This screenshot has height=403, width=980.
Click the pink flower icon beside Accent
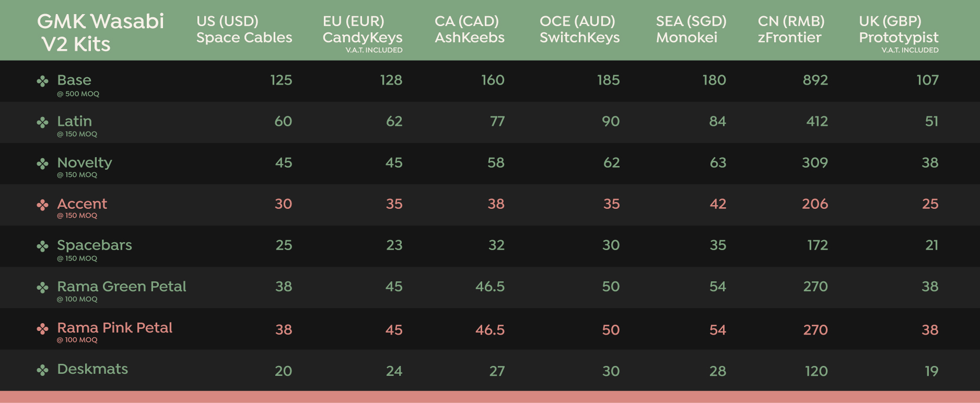42,205
